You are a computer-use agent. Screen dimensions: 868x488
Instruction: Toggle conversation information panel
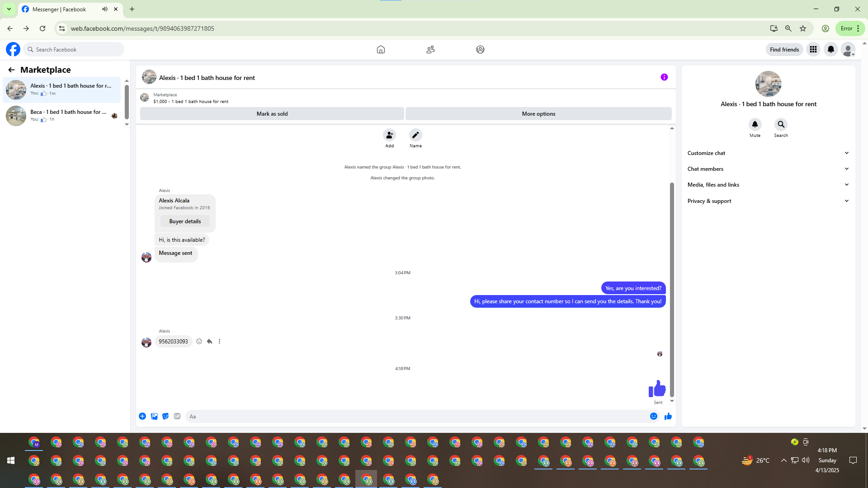664,77
